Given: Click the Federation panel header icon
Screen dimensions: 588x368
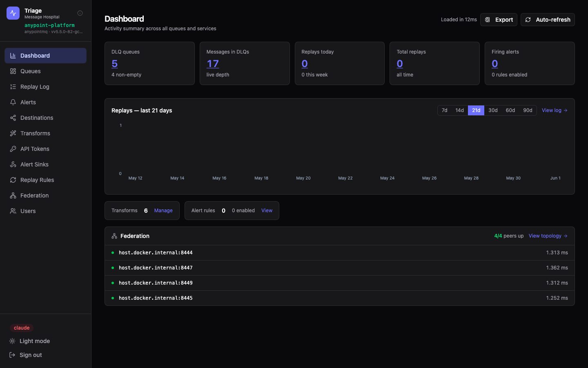Looking at the screenshot, I should tap(114, 236).
